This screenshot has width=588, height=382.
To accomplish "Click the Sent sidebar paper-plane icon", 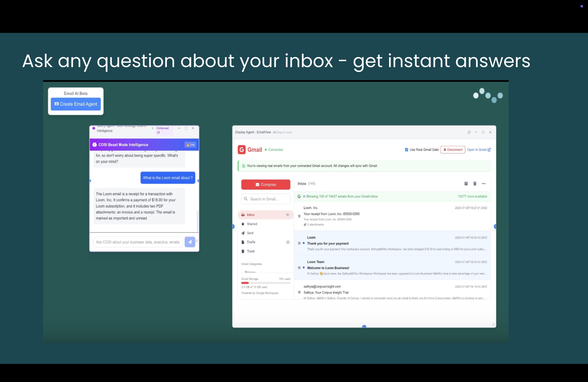I will click(x=243, y=233).
